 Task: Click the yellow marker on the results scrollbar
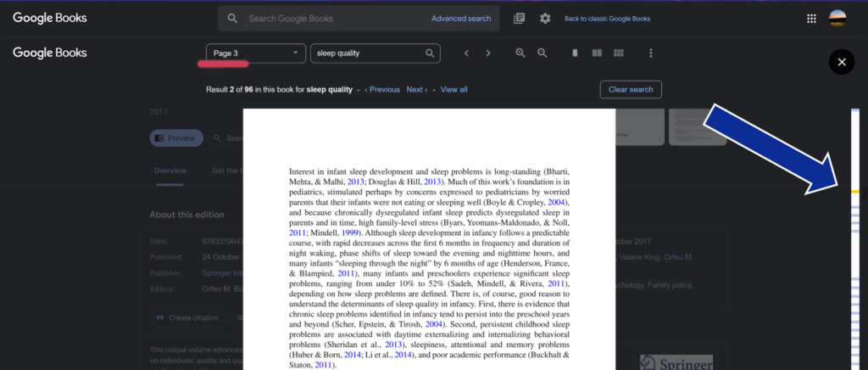click(x=855, y=192)
